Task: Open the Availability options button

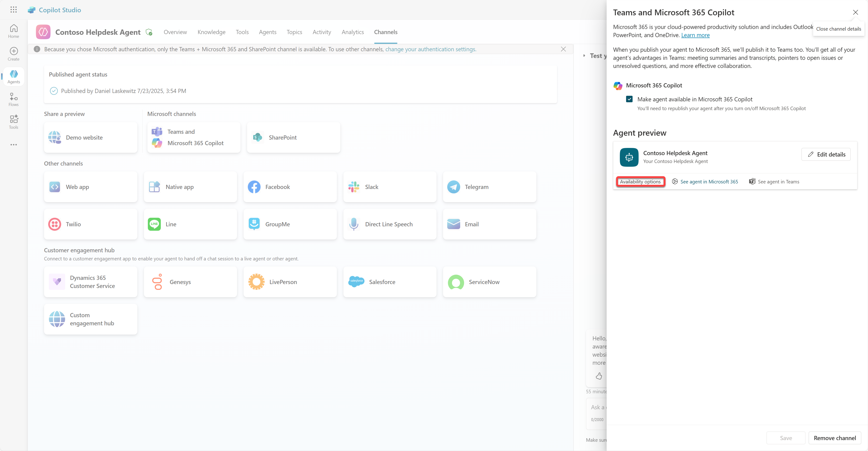Action: click(x=640, y=182)
